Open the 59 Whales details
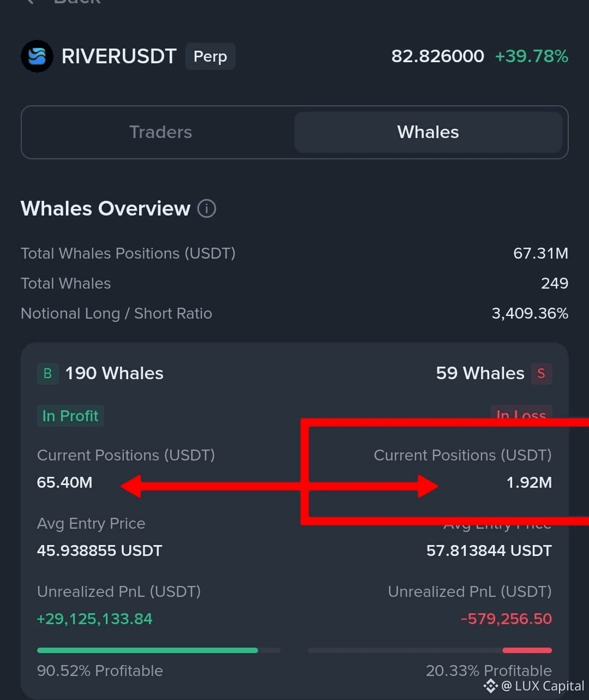The width and height of the screenshot is (589, 700). tap(480, 373)
